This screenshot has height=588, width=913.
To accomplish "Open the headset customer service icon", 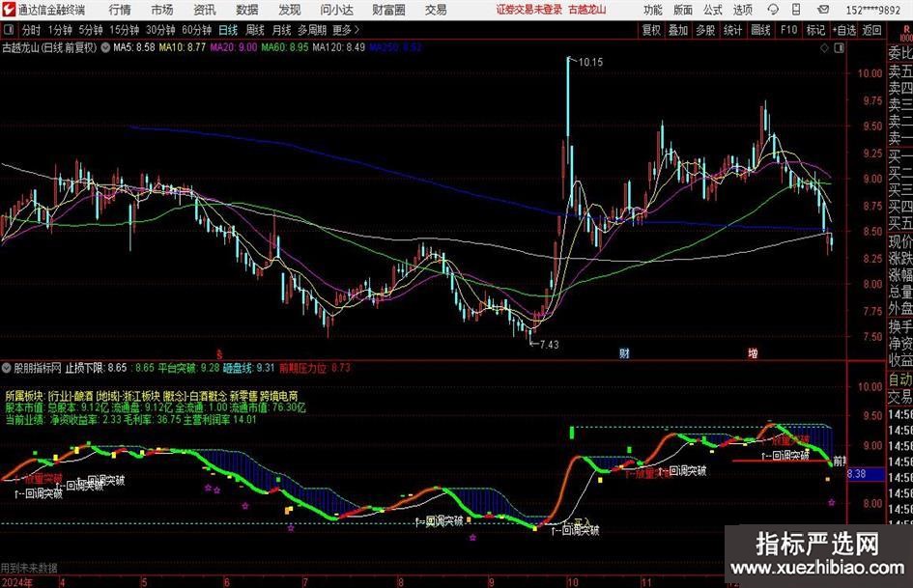I will point(773,10).
